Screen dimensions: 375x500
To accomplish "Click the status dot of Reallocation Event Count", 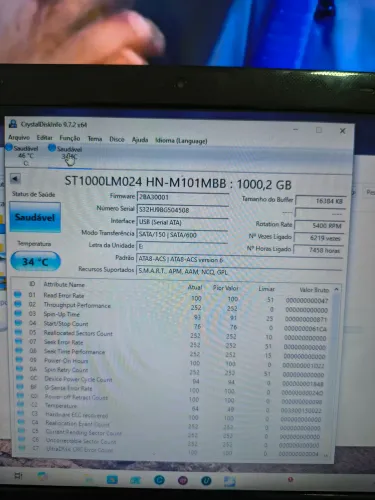I will click(x=21, y=422).
